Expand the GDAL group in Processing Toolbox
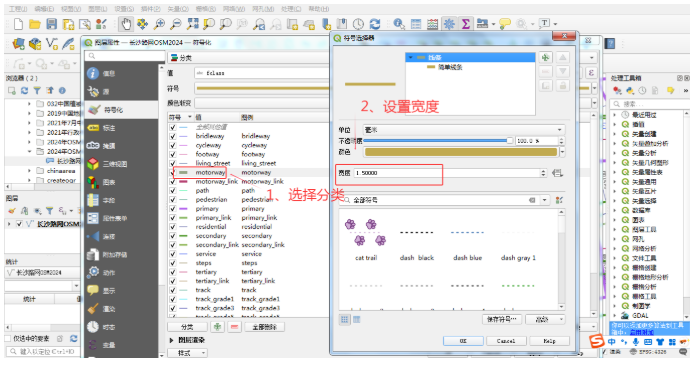This screenshot has height=366, width=696. point(615,316)
